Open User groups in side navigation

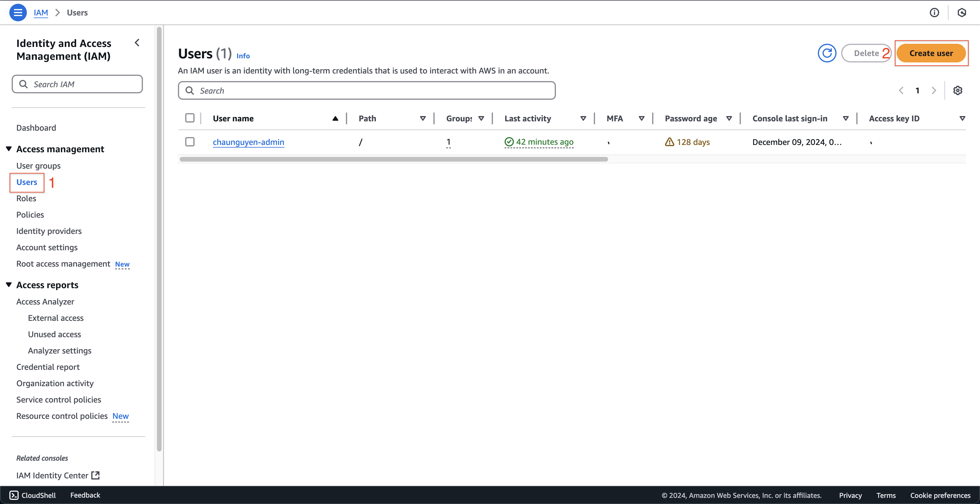coord(38,166)
